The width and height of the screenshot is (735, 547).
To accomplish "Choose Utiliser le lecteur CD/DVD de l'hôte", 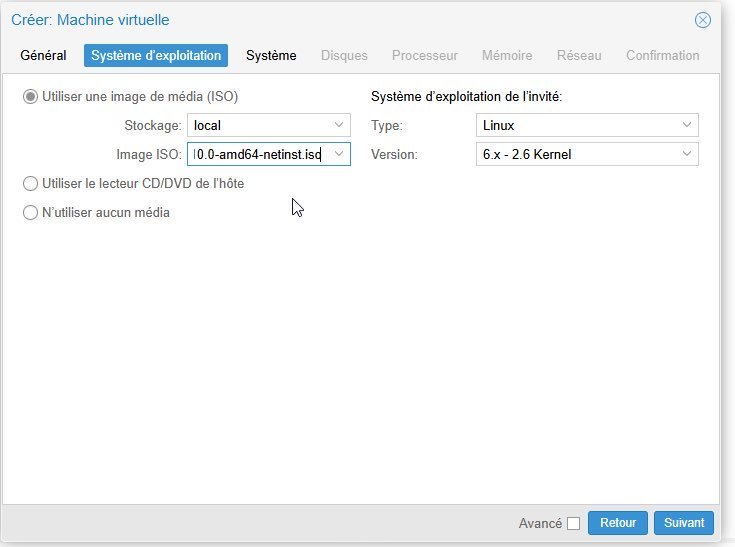I will [31, 184].
